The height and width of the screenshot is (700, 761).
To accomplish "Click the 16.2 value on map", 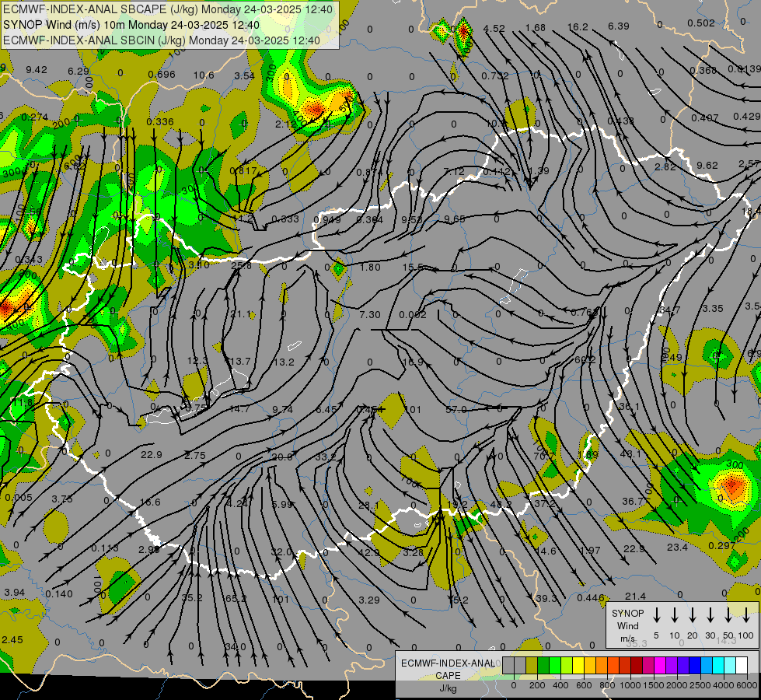I will point(578,26).
